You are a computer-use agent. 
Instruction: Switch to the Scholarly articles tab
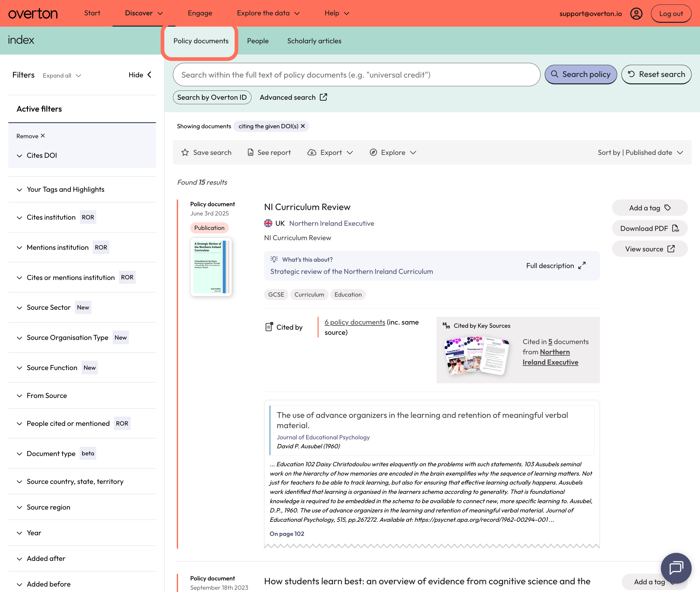pos(314,41)
